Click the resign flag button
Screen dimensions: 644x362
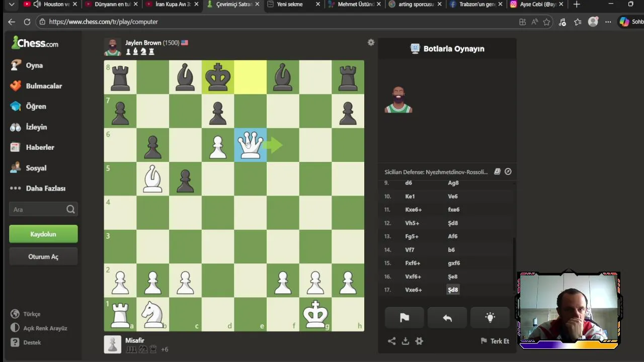point(405,318)
